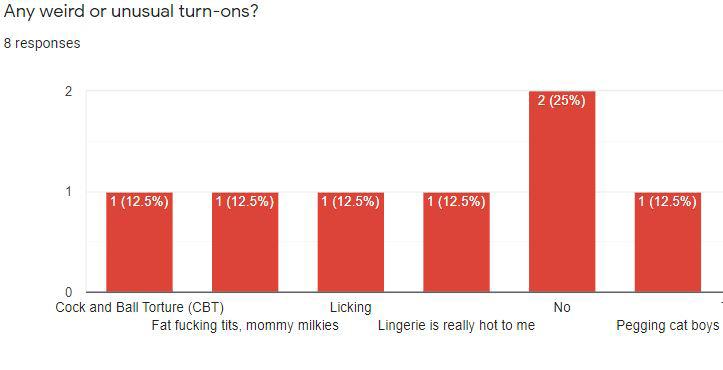Click the 'Lingerie is really hot to me' label
This screenshot has height=370, width=723.
(x=456, y=325)
